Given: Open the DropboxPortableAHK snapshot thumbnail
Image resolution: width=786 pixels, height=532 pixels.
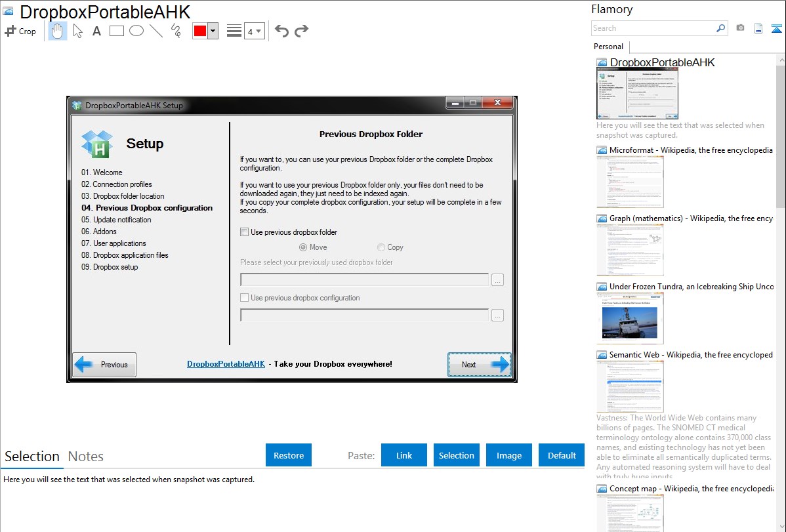Looking at the screenshot, I should 637,94.
